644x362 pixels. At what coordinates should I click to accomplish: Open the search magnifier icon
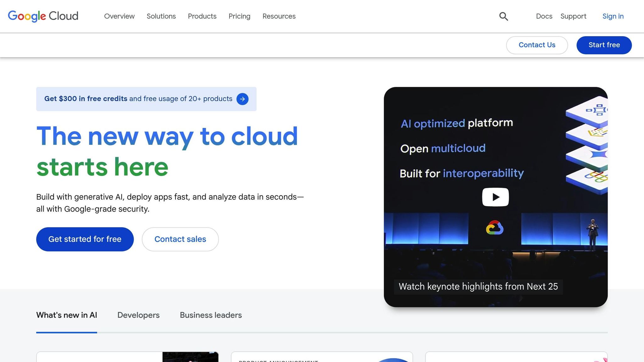(503, 16)
